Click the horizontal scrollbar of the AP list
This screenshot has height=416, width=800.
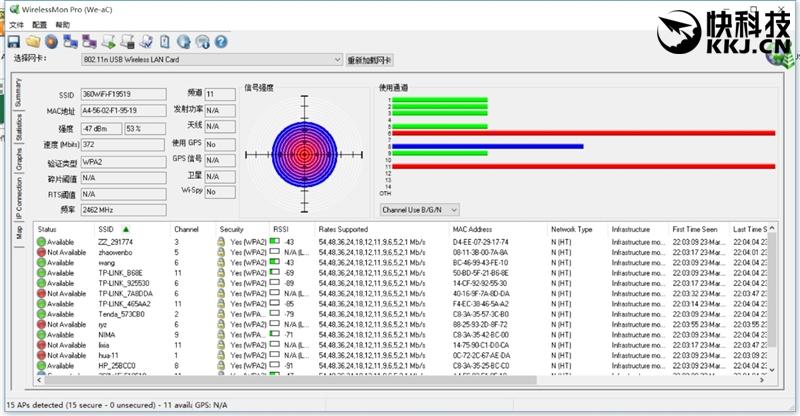coord(291,380)
